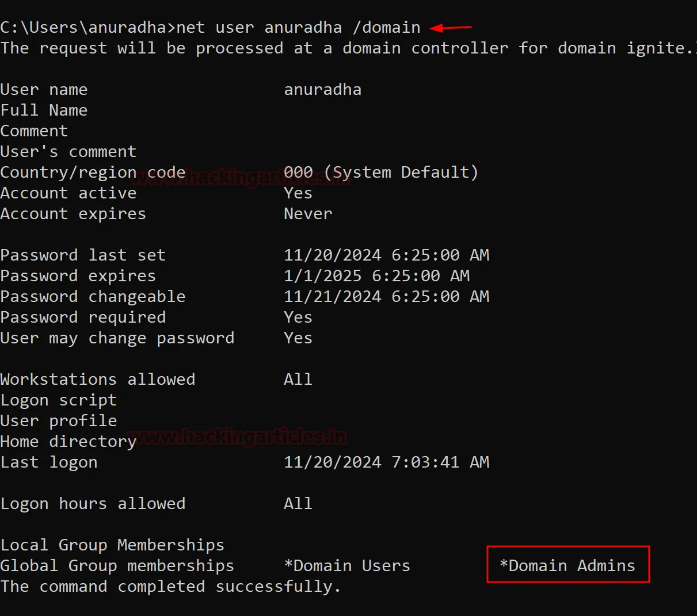
Task: Click the net user command text
Action: [x=298, y=27]
